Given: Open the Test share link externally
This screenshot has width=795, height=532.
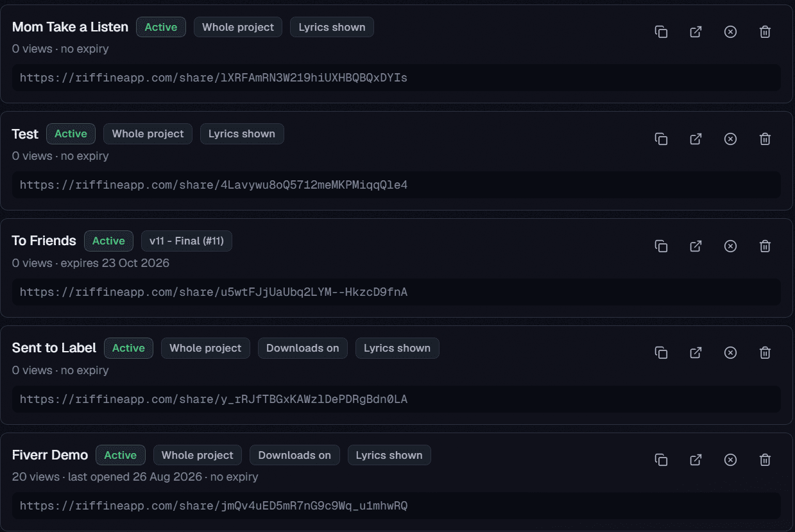Looking at the screenshot, I should click(x=696, y=139).
